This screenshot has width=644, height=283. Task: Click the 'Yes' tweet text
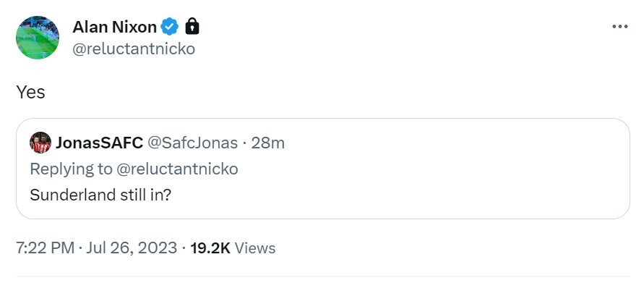pyautogui.click(x=30, y=92)
